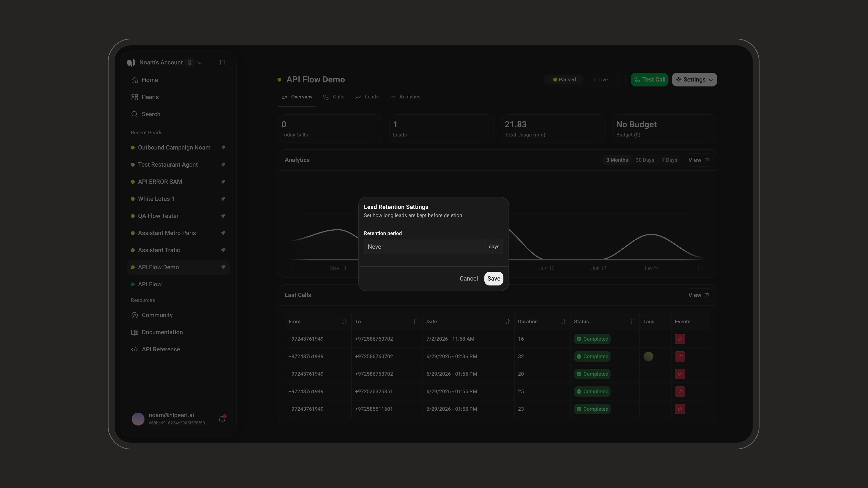Click the pin icon next to Assistant Trafic
The width and height of the screenshot is (868, 488).
point(223,250)
